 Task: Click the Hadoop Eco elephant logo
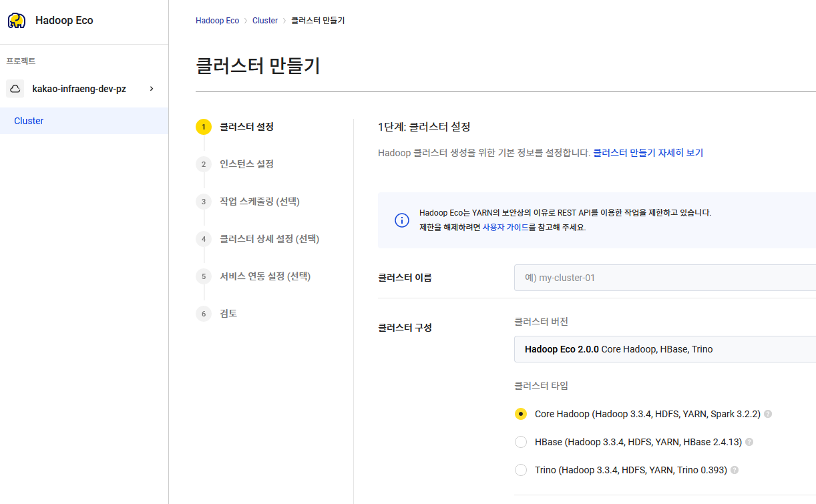pos(16,20)
